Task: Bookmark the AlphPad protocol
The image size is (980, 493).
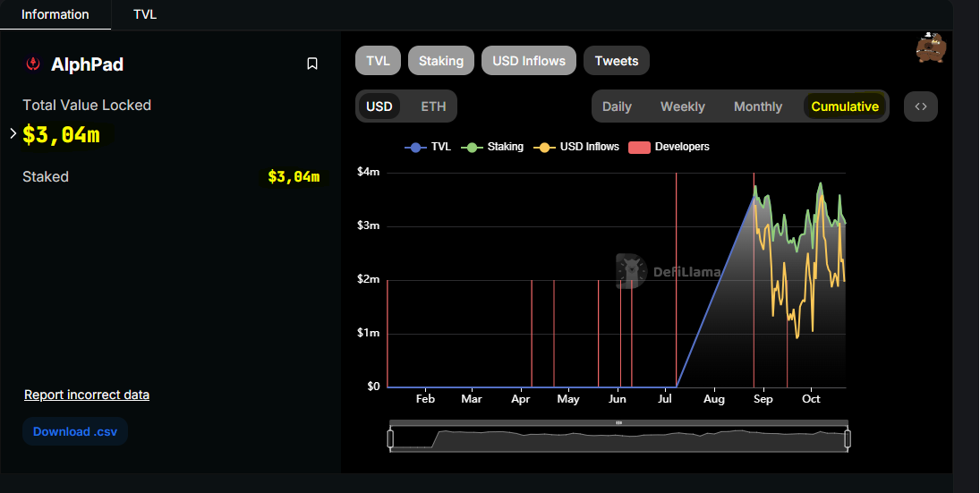Action: click(x=311, y=64)
